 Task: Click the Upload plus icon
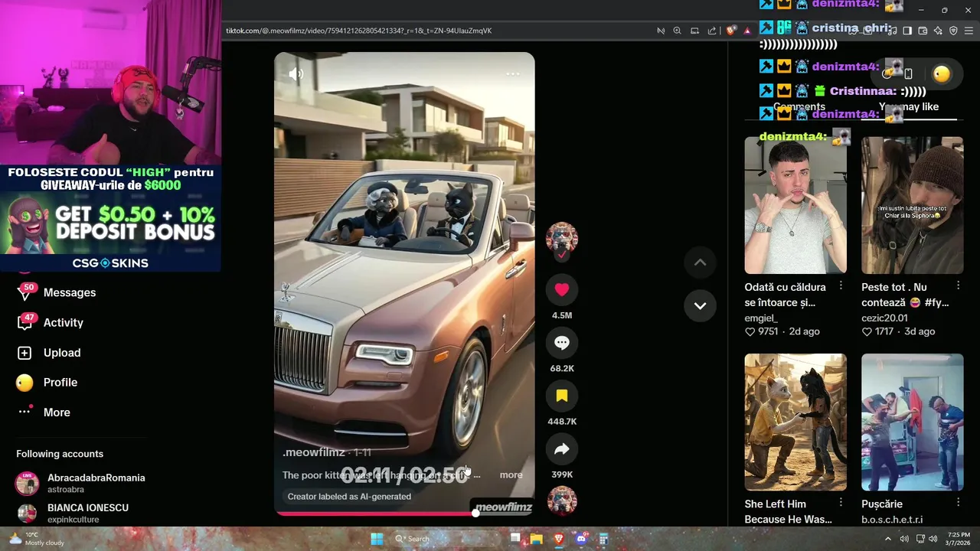[x=24, y=353]
